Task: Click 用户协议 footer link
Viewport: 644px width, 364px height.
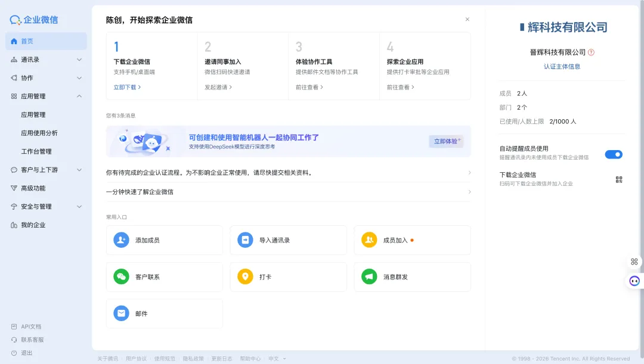Action: (x=136, y=359)
